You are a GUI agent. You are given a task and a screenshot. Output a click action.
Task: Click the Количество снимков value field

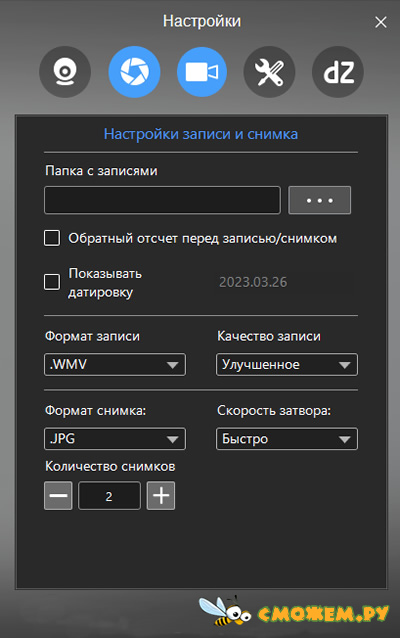tap(109, 496)
